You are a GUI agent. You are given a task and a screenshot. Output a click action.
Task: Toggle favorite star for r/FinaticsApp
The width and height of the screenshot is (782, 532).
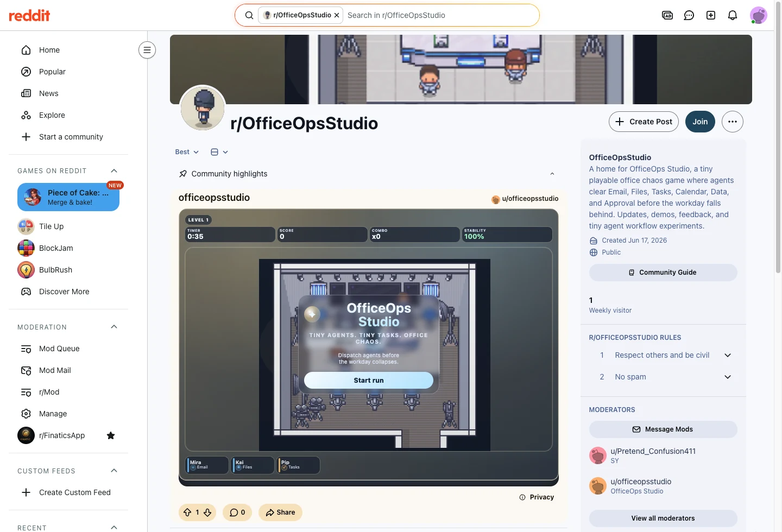point(111,435)
